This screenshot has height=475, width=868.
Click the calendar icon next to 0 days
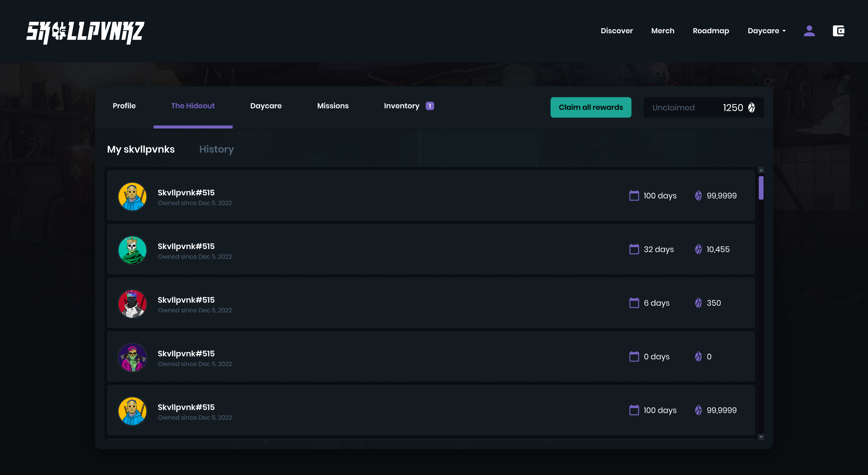tap(634, 356)
